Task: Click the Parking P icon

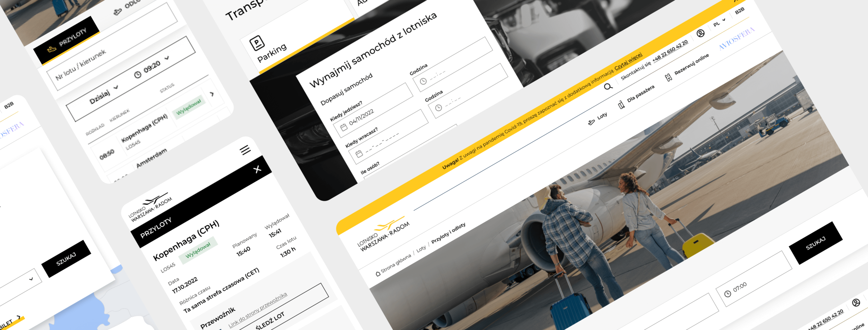Action: pos(257,43)
